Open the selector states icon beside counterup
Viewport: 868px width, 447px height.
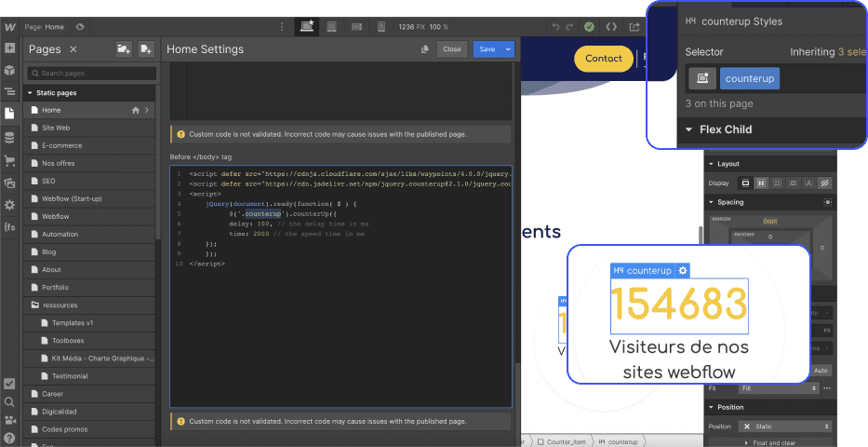(x=702, y=78)
